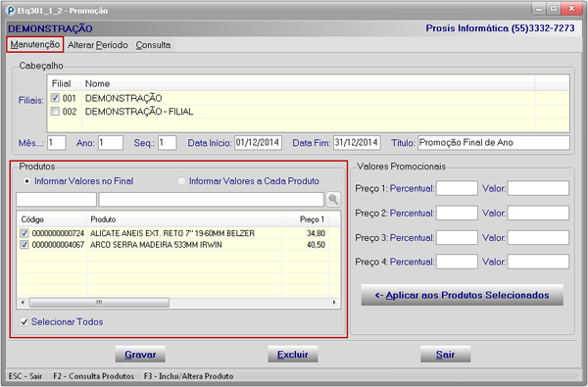The image size is (588, 387).
Task: Click the Mês input field
Action: coord(57,143)
